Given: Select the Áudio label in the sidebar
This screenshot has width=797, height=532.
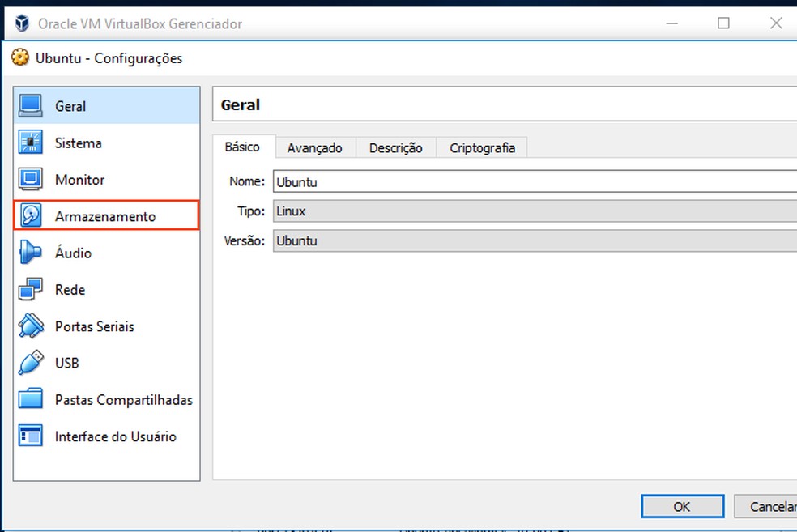Looking at the screenshot, I should coord(73,253).
